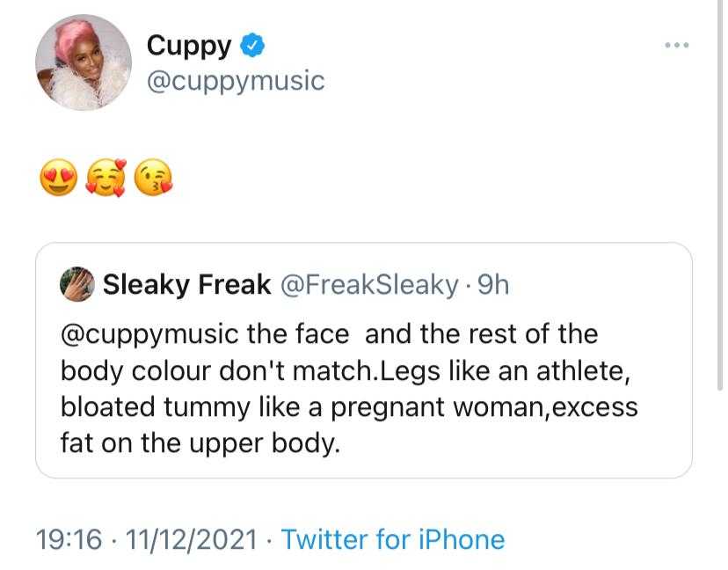Open the three-dot more options menu
This screenshot has height=570, width=728.
(676, 44)
